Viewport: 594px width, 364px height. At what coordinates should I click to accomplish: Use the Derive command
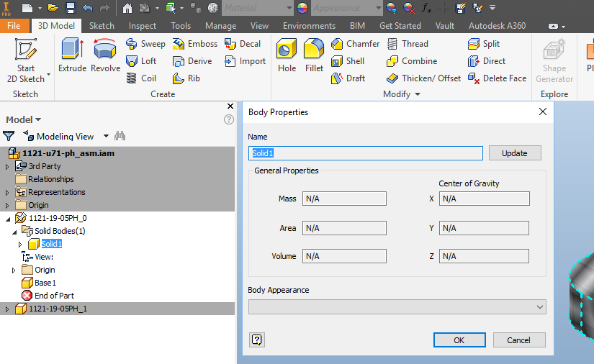[x=192, y=61]
